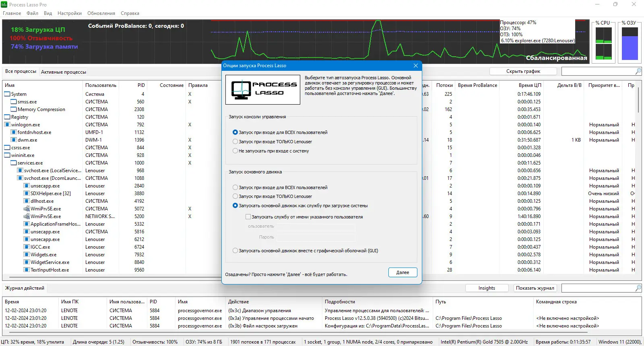Click the Время ProBalance column header
The image size is (644, 346).
coord(477,85)
